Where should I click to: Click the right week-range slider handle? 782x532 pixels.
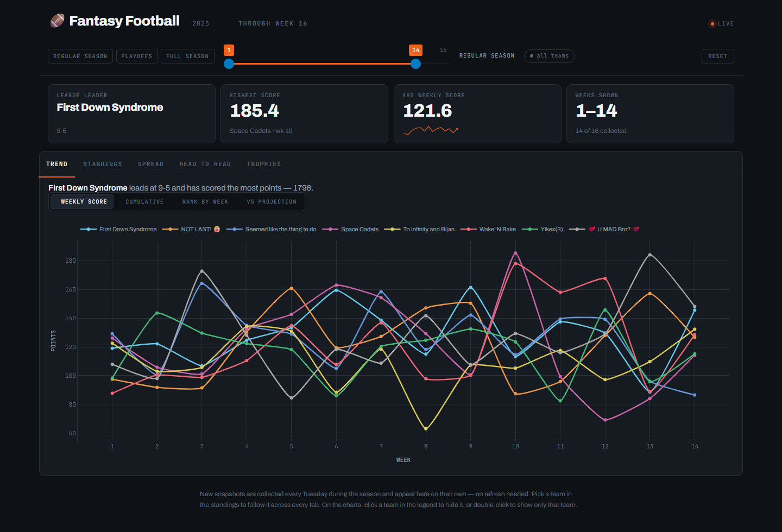(415, 64)
